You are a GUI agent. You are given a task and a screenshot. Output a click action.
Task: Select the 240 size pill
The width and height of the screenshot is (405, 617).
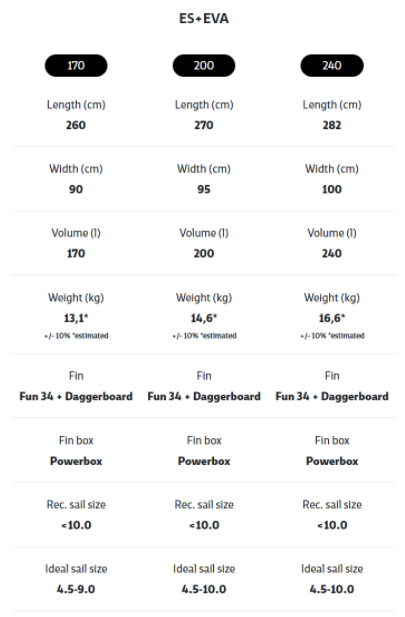pos(332,65)
